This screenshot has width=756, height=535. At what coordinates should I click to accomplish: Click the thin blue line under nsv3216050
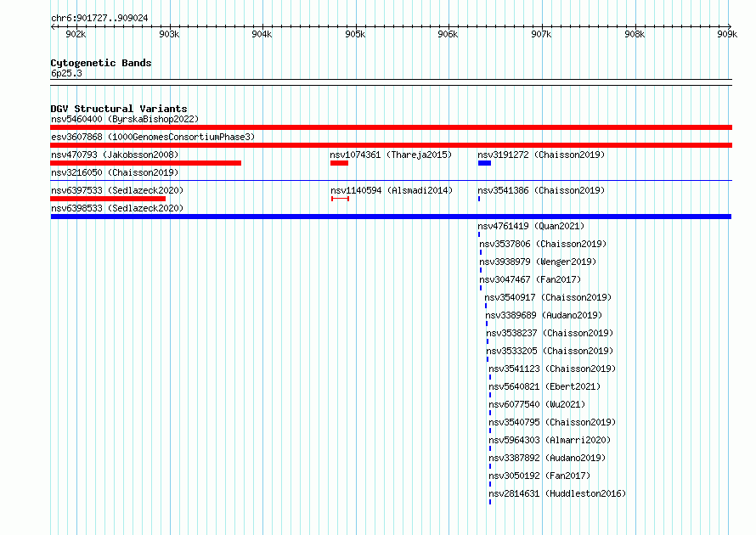click(x=391, y=181)
